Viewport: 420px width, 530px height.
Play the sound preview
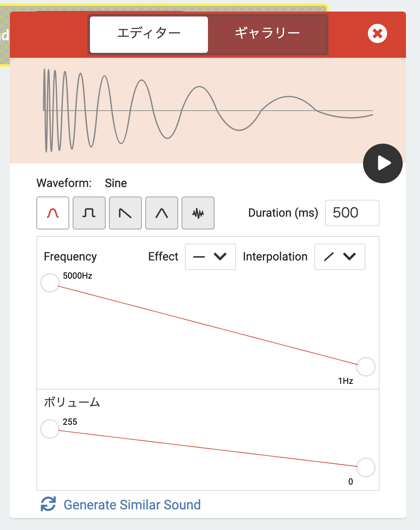click(x=383, y=163)
